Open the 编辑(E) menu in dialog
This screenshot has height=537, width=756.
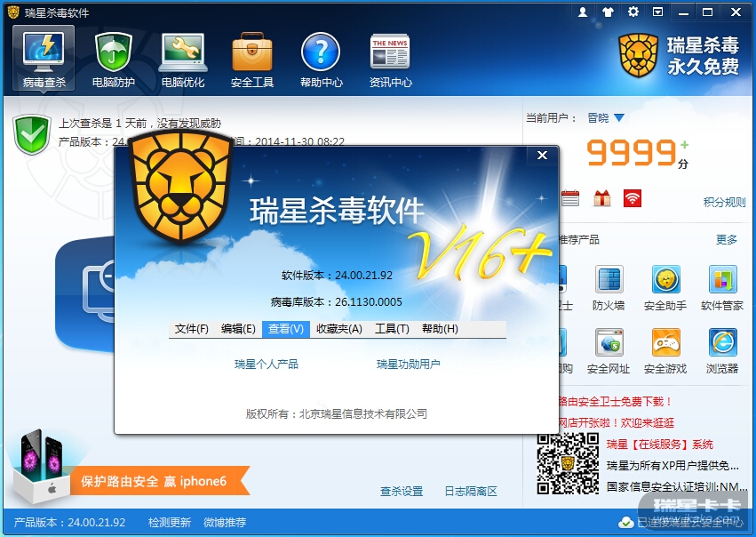click(x=238, y=329)
